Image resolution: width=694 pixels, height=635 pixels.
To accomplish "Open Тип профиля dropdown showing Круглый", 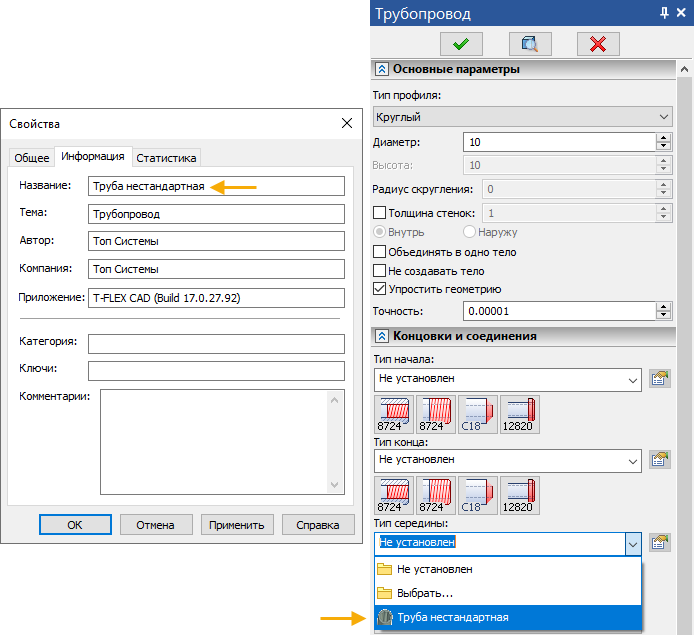I will tap(521, 117).
